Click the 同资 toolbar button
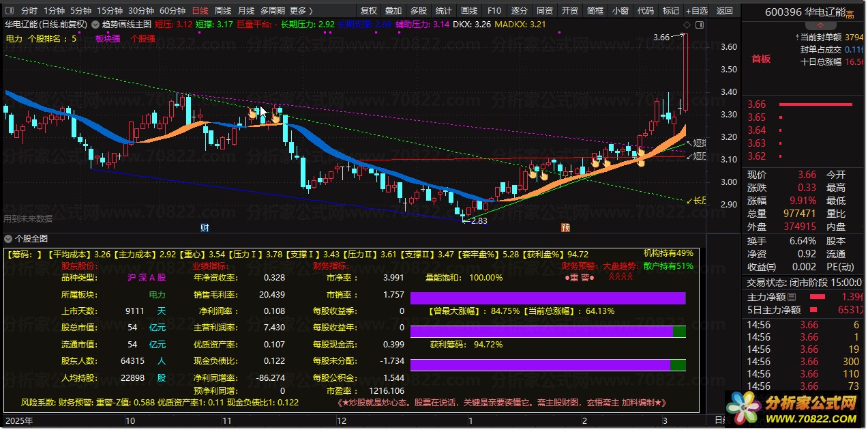This screenshot has width=868, height=430. tap(545, 11)
